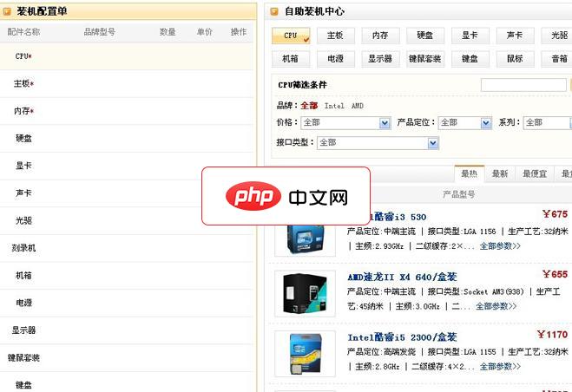Select the 音箱 category button

tap(557, 59)
